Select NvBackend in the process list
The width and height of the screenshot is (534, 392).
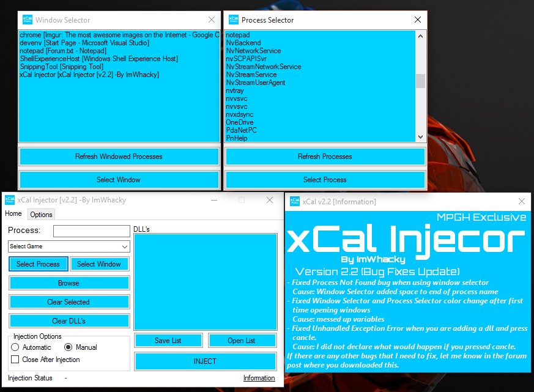[x=320, y=43]
